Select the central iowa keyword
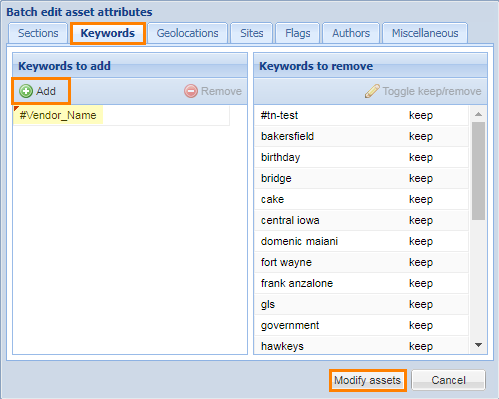The height and width of the screenshot is (399, 499). [290, 220]
